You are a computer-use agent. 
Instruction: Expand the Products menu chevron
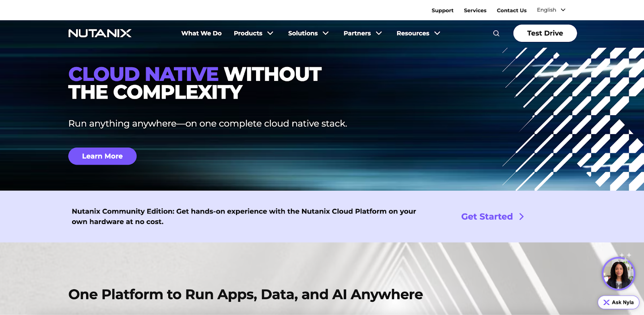pos(270,33)
